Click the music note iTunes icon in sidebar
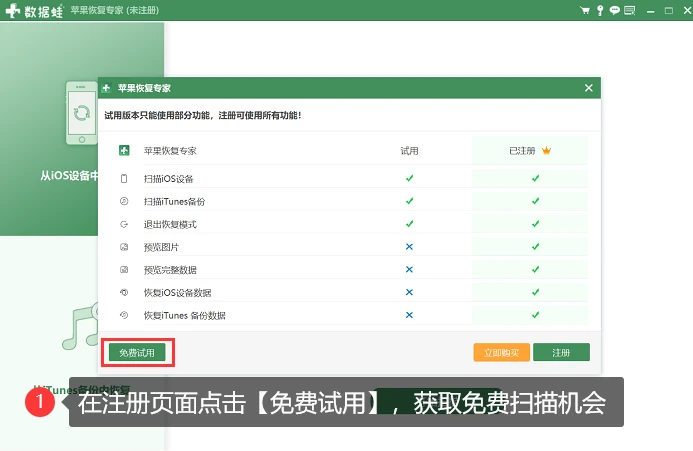This screenshot has width=693, height=451. click(80, 326)
